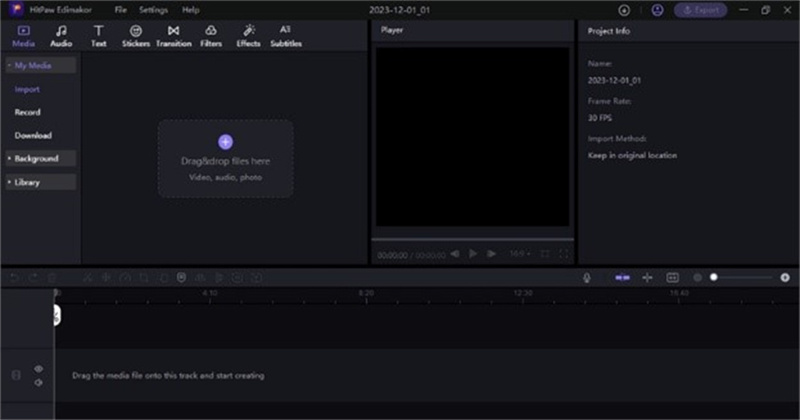
Task: Click Keep in original location text
Action: (x=633, y=155)
